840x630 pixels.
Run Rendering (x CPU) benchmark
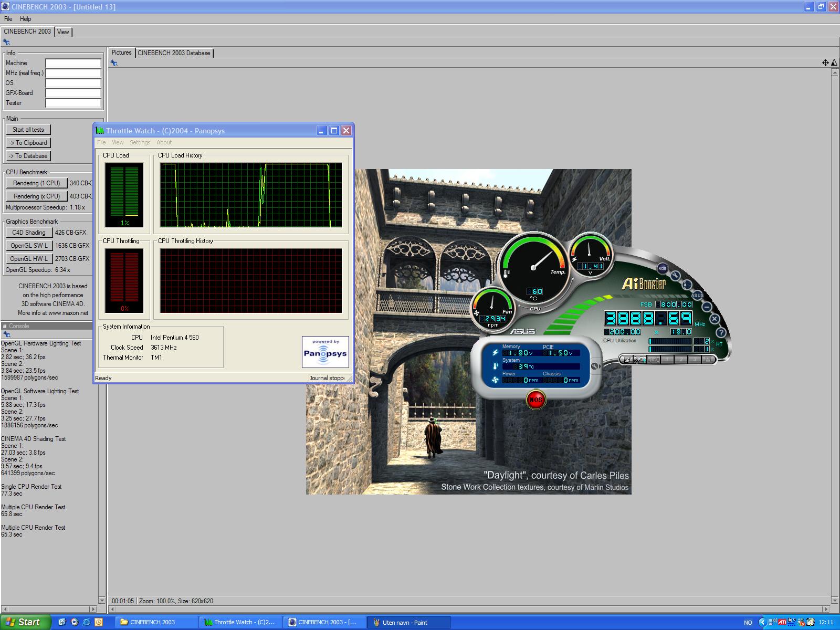[37, 196]
